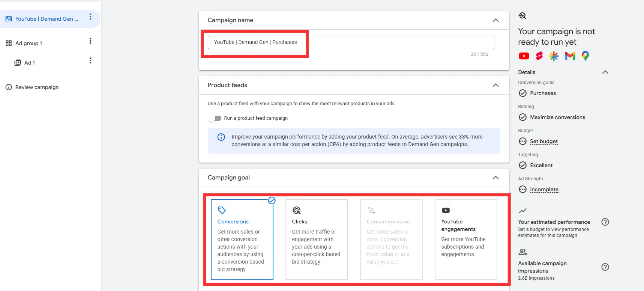Open the campaign three-dot menu in sidebar
The width and height of the screenshot is (644, 291).
point(90,17)
